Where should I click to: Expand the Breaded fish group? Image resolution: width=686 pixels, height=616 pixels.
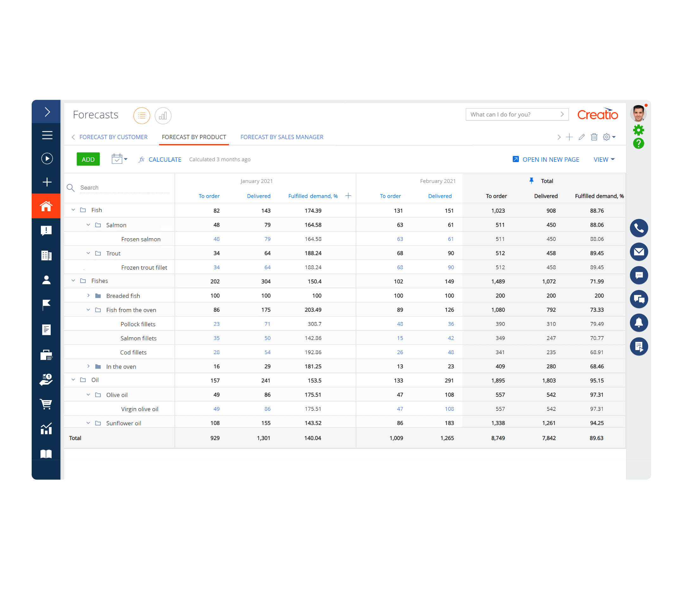(x=88, y=295)
